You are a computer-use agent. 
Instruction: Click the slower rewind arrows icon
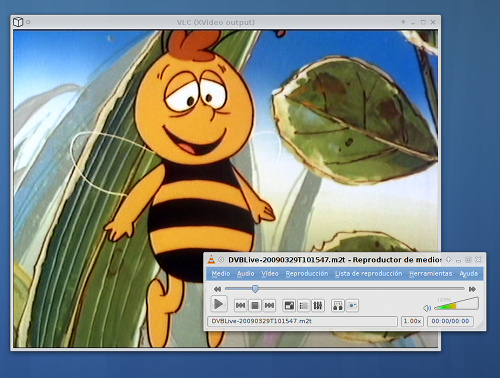coord(217,289)
